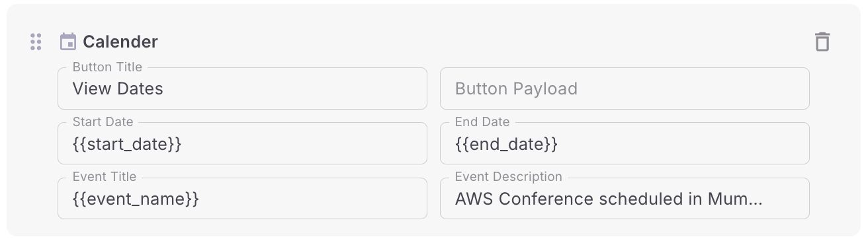Place cursor in the View Dates text

118,88
